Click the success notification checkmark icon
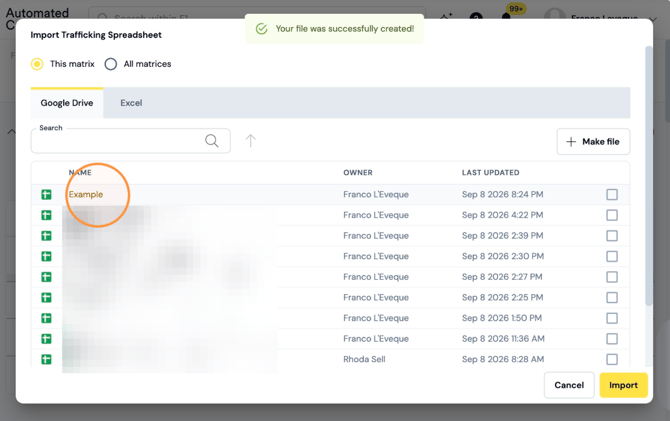This screenshot has width=670, height=421. coord(262,29)
